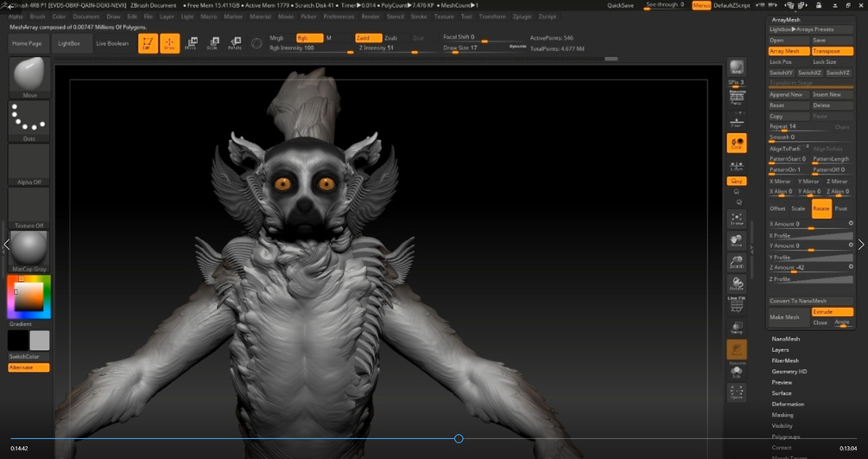Click the Move view icon in right shelf
Image resolution: width=868 pixels, height=459 pixels.
(x=736, y=240)
